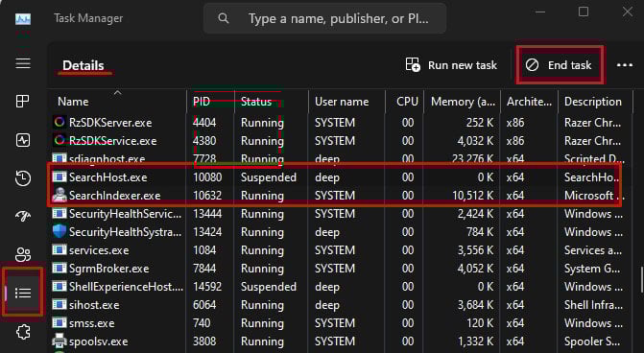
Task: Select the SecurityHealthServic... process row
Action: [340, 214]
